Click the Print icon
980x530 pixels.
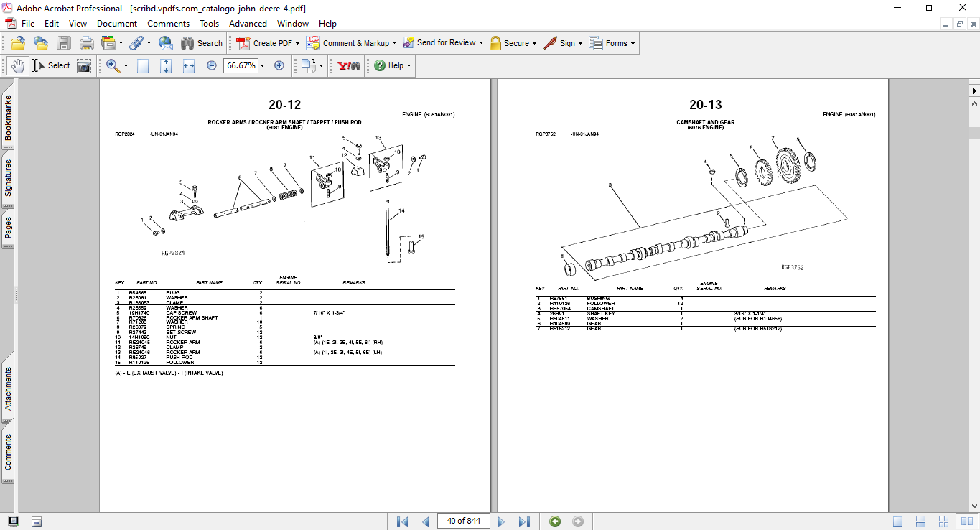(x=87, y=43)
